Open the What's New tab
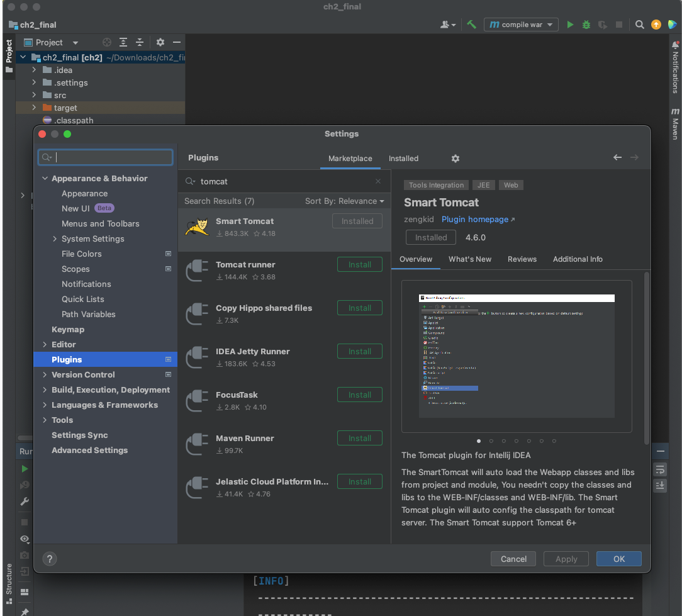This screenshot has height=616, width=682. pyautogui.click(x=470, y=259)
